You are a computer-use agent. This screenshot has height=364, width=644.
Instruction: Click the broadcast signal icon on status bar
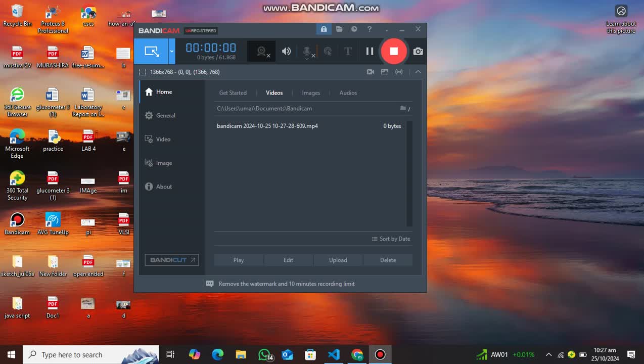[x=399, y=72]
